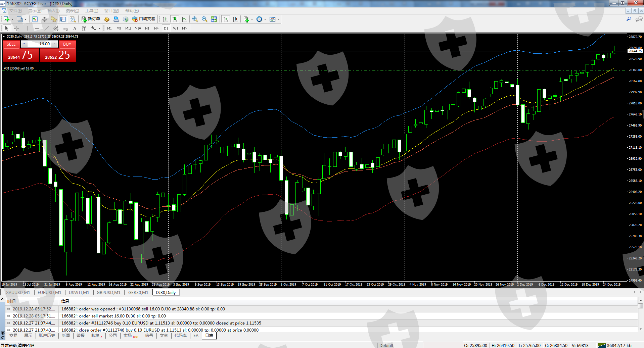Open the chart templates dropdown arrow
The image size is (644, 348).
(278, 19)
